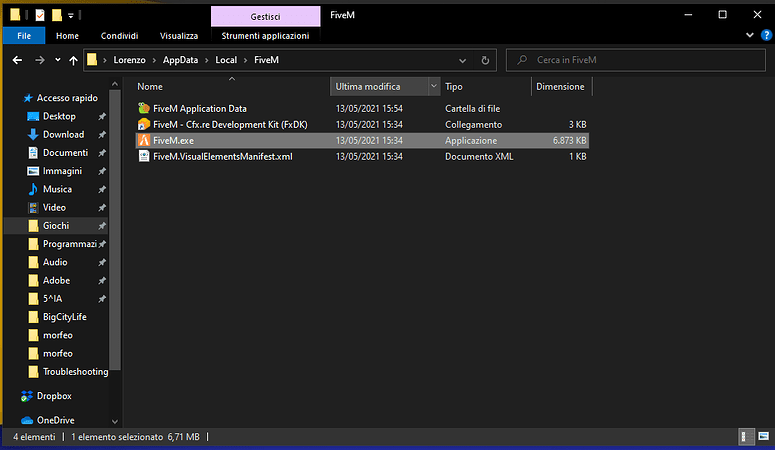Go up one folder level
This screenshot has height=450, width=775.
pyautogui.click(x=73, y=60)
